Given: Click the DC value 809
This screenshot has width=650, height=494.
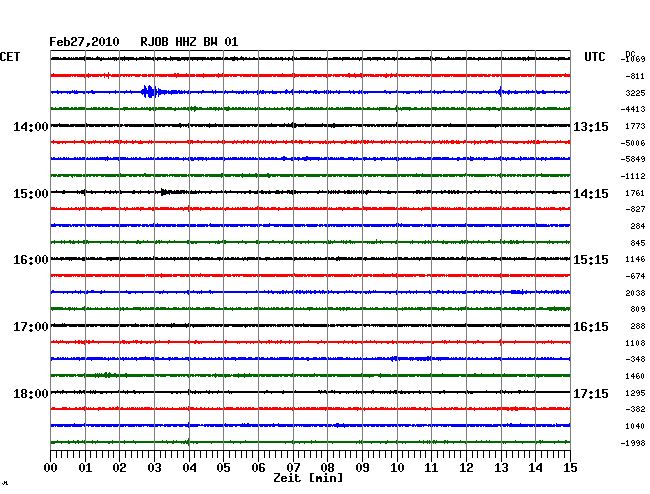Looking at the screenshot, I should tap(638, 309).
